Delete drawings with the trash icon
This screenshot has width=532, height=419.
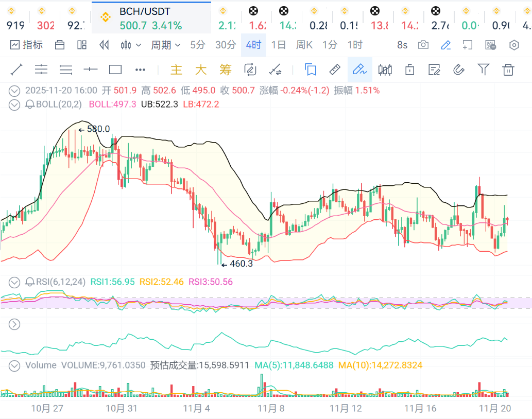click(x=508, y=69)
